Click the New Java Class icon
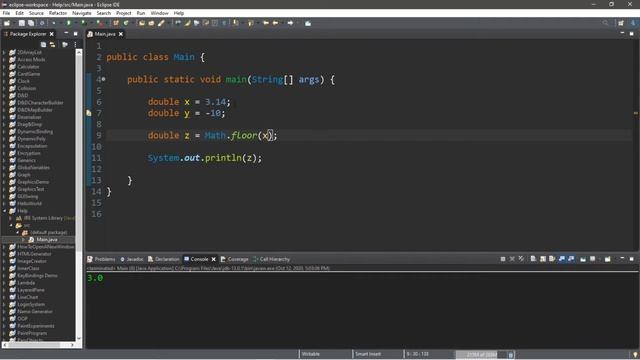The height and width of the screenshot is (360, 640). [x=126, y=23]
